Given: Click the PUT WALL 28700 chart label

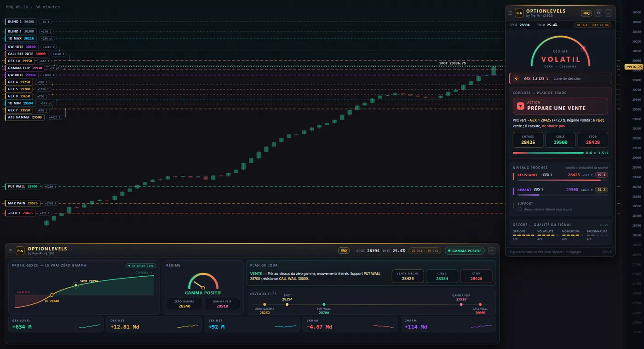Looking at the screenshot, I should 22,186.
